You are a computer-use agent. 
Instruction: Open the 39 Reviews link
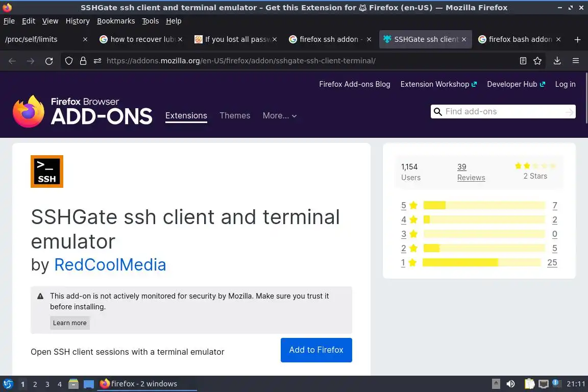471,172
